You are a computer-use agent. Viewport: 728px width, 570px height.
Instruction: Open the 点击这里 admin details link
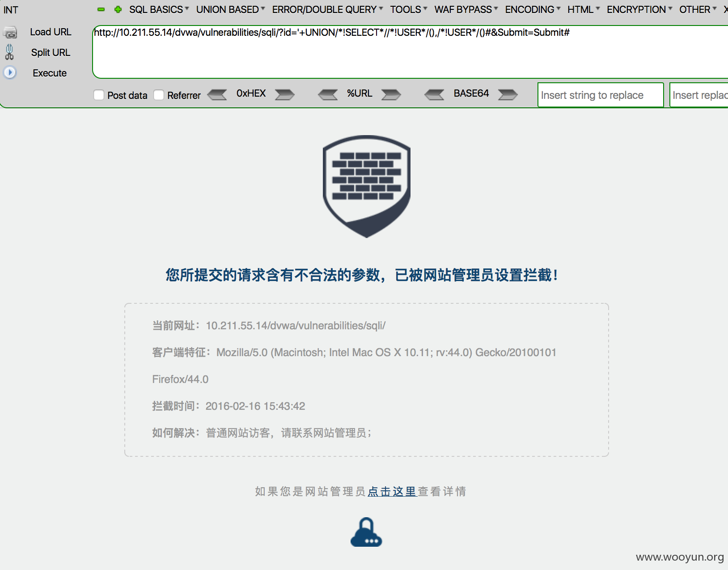(392, 491)
